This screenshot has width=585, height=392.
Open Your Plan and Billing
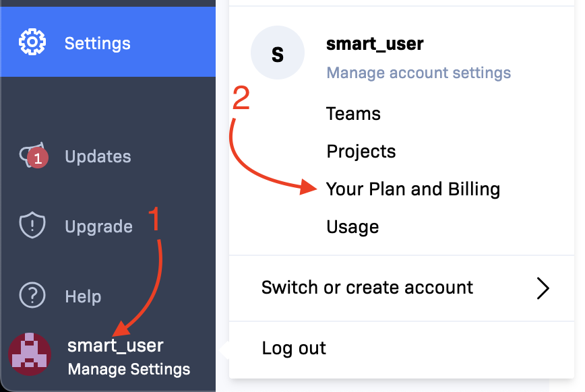click(413, 189)
